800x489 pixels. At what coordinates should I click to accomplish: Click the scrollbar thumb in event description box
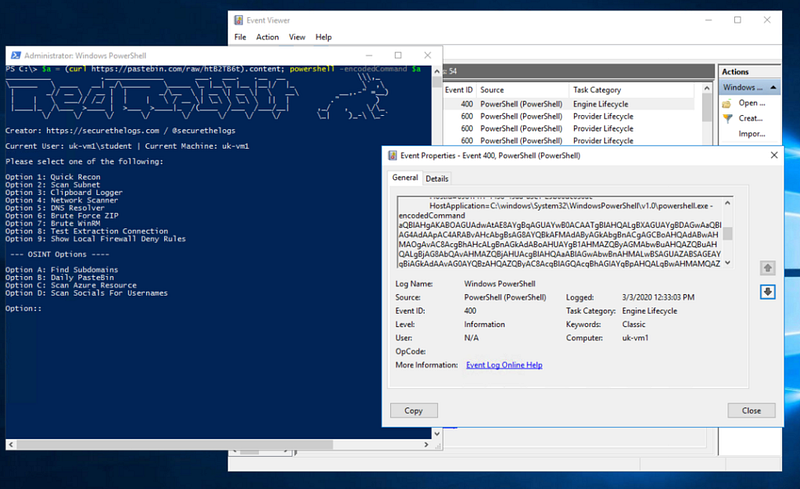pyautogui.click(x=728, y=233)
